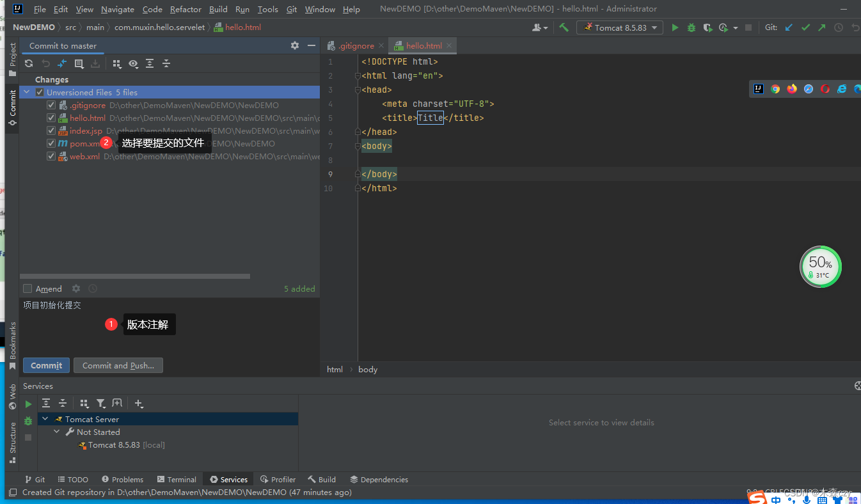The width and height of the screenshot is (861, 504).
Task: Open page in Opera browser icon
Action: pyautogui.click(x=825, y=89)
